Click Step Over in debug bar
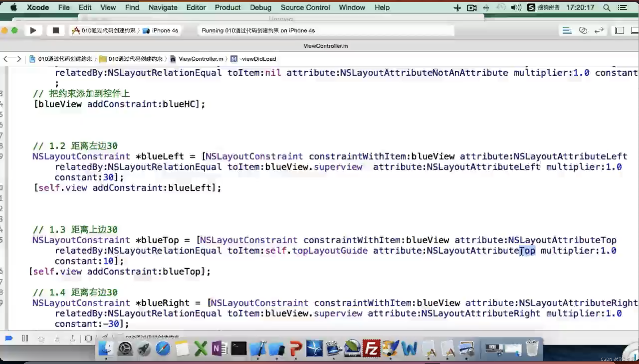This screenshot has width=639, height=364. [x=41, y=338]
